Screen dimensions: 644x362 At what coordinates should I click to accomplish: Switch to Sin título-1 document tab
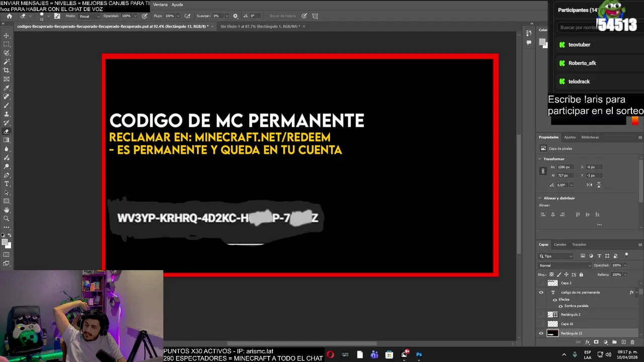coord(260,26)
